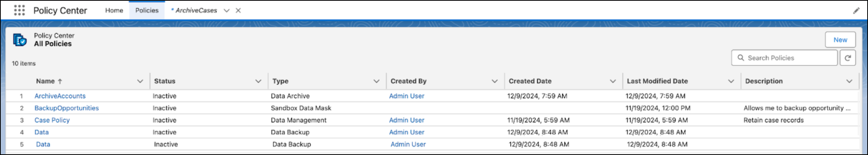The height and width of the screenshot is (155, 868).
Task: Click the '11/19/2024, 12:00 PM' cell
Action: 658,108
